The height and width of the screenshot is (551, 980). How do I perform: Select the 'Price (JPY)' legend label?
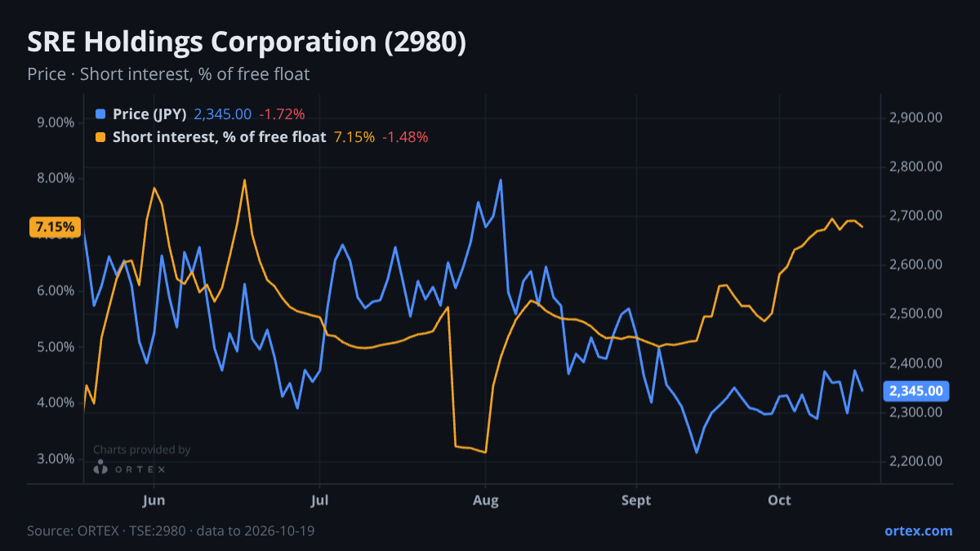pos(149,114)
